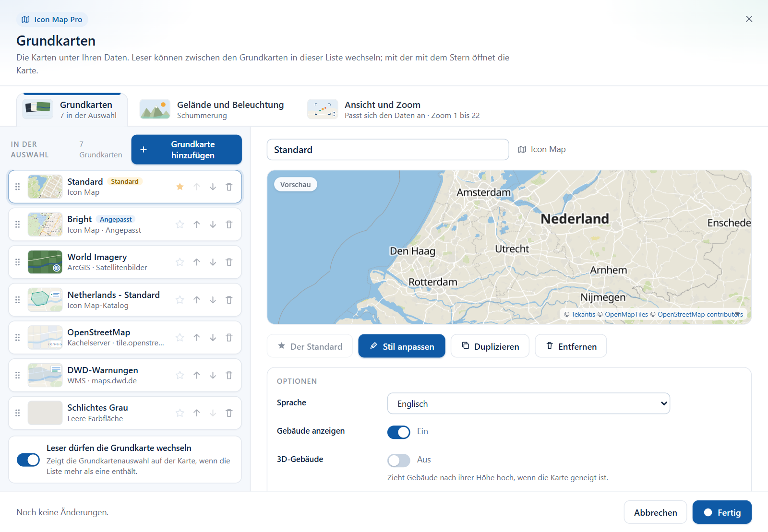This screenshot has height=532, width=768.
Task: Delete the DWD-Warnungen basemap
Action: pos(229,375)
